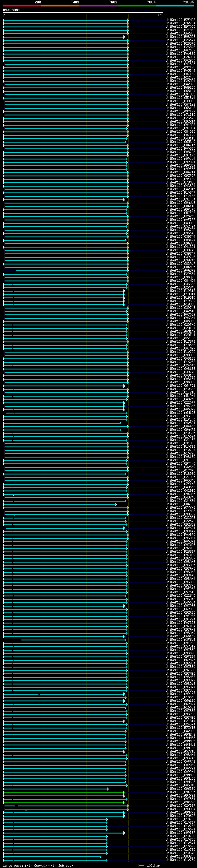Click the purple ~60% identity legend segment
197x868 pixels.
coord(99,6)
